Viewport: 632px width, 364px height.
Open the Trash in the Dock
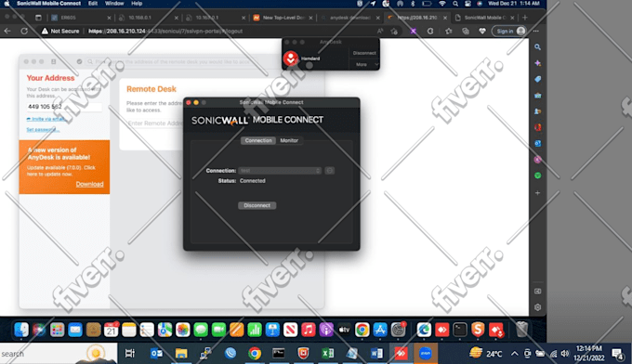click(521, 330)
